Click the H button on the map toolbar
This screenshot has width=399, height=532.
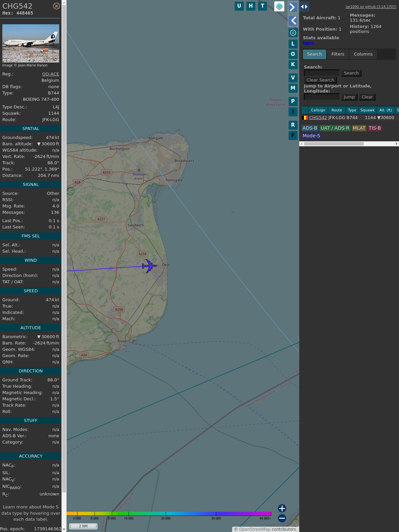[251, 6]
